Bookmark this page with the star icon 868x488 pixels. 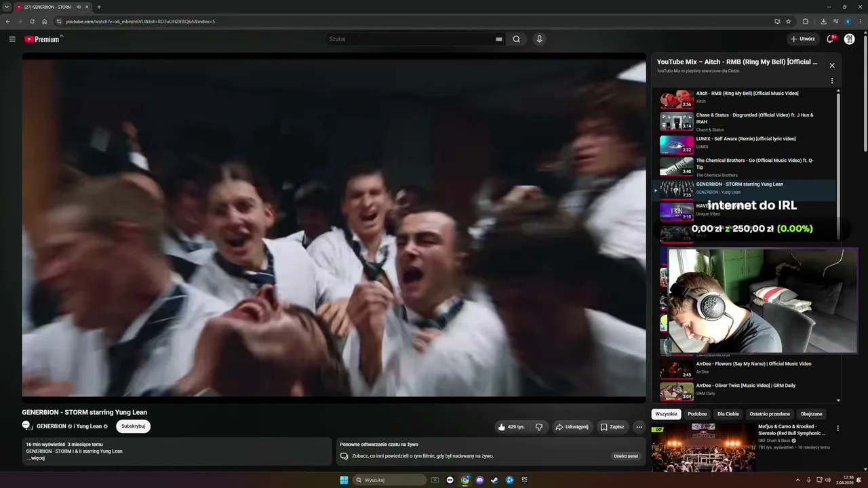coord(789,22)
